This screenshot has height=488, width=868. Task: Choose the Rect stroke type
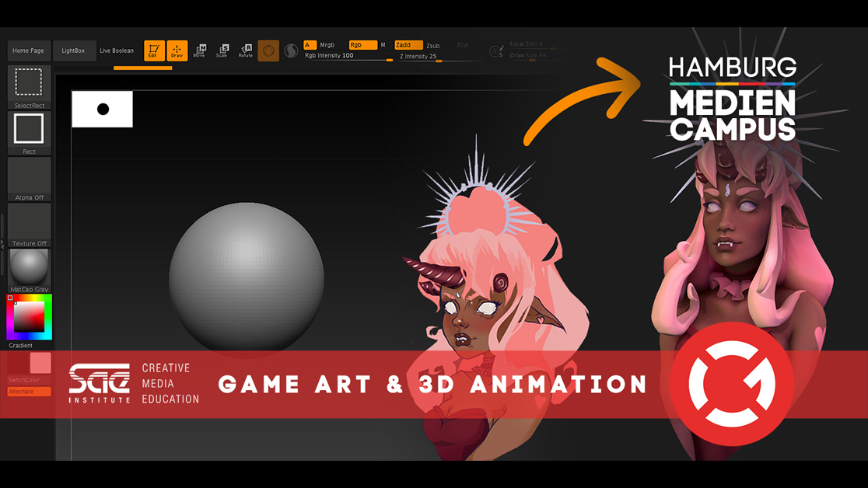tap(29, 134)
